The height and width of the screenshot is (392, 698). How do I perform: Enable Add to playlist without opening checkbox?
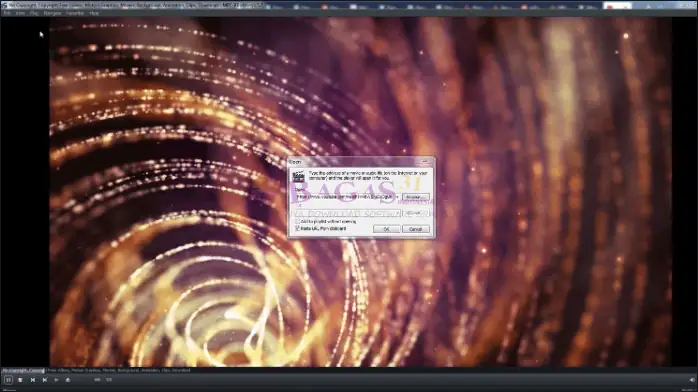coord(297,221)
